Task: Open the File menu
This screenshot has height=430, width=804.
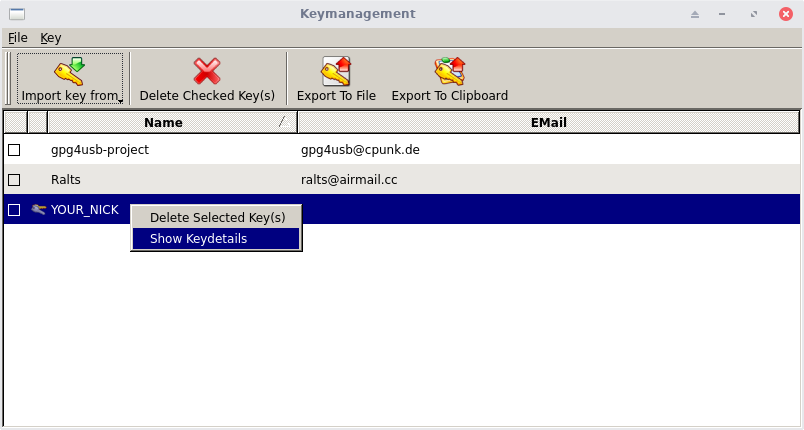Action: coord(17,38)
